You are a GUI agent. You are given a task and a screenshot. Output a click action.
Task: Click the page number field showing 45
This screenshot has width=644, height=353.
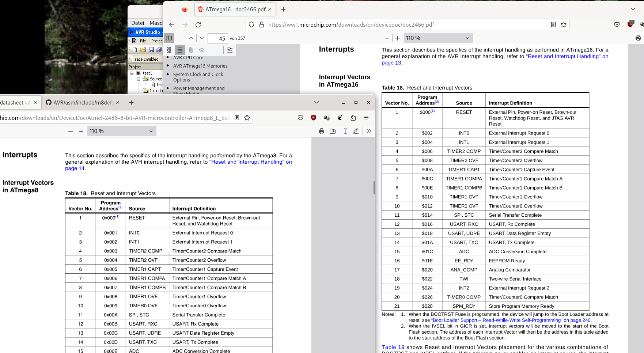pos(218,38)
